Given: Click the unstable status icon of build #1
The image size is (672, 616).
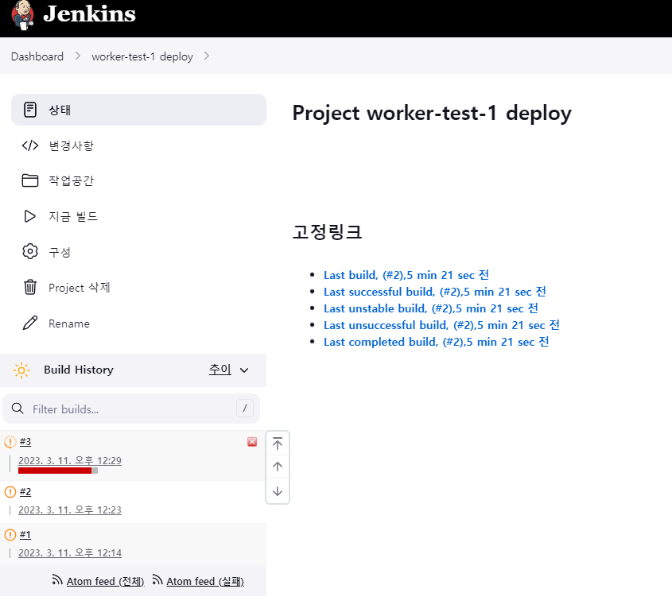Looking at the screenshot, I should tap(10, 535).
